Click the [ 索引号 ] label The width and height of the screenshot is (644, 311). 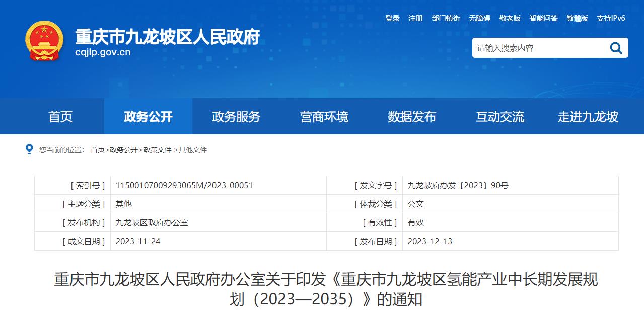click(x=88, y=185)
